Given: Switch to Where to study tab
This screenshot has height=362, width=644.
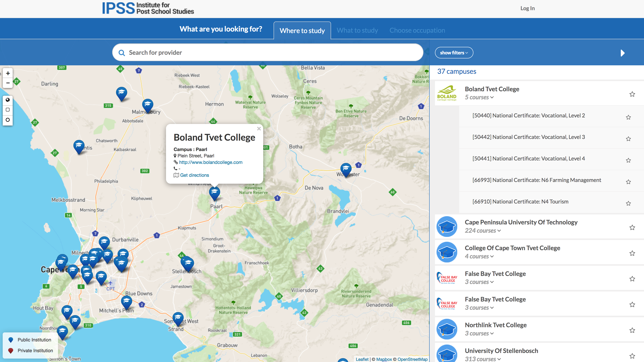Looking at the screenshot, I should point(302,31).
